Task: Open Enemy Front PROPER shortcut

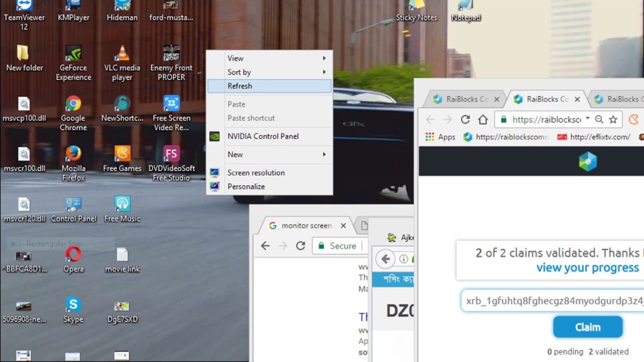Action: (x=171, y=63)
